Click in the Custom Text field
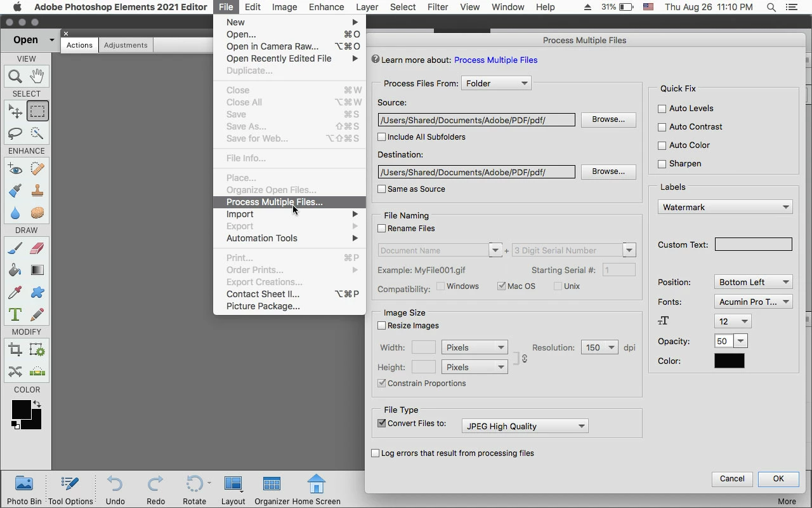 754,244
